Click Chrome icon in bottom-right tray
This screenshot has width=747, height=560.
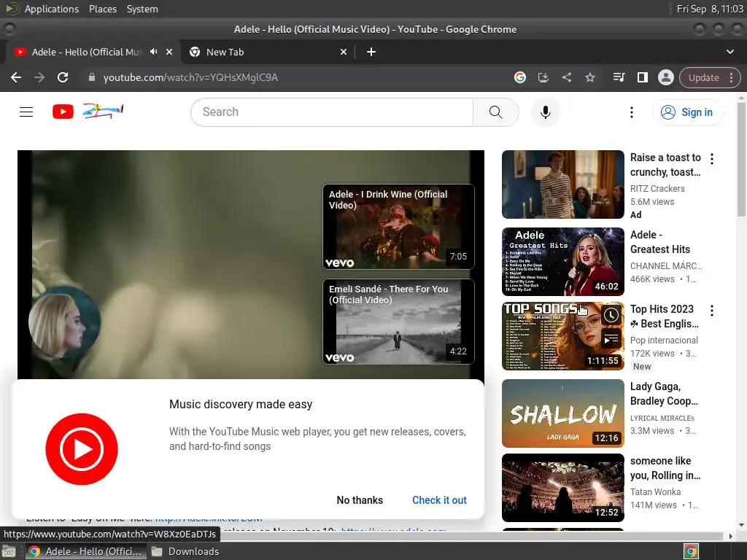pyautogui.click(x=691, y=551)
